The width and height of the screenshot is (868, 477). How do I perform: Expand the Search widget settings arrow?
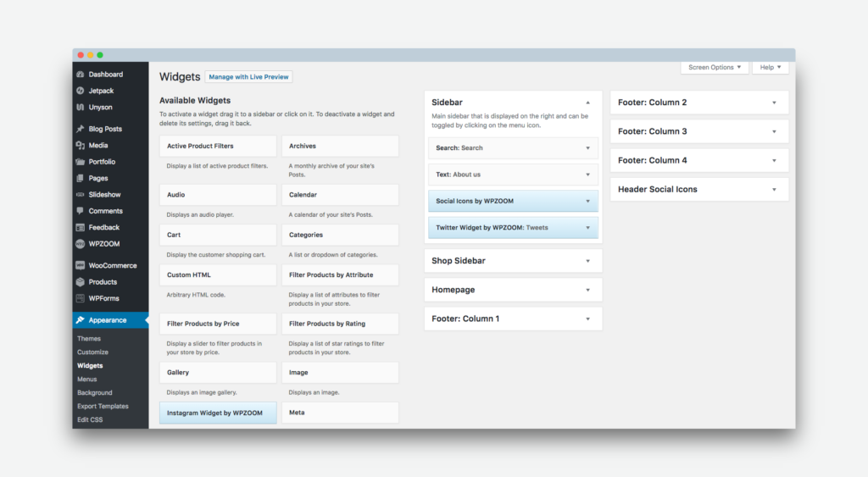[x=588, y=148]
